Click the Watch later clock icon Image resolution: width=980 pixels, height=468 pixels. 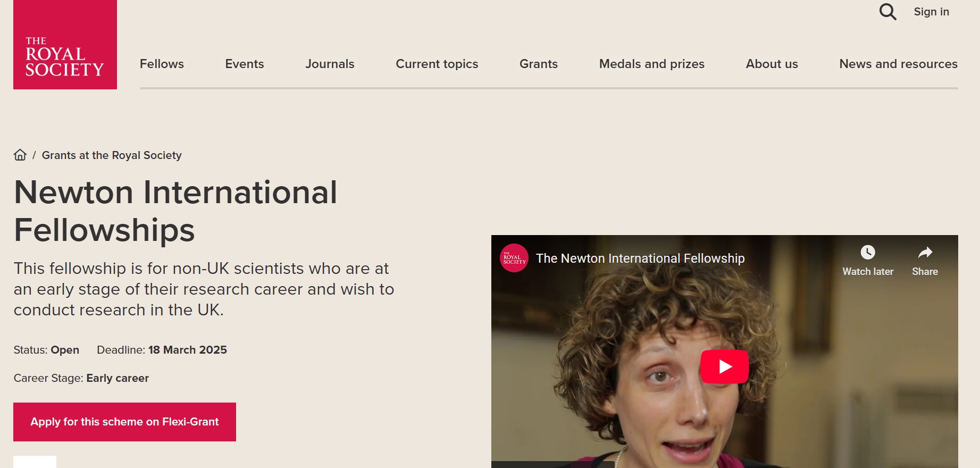(x=868, y=252)
